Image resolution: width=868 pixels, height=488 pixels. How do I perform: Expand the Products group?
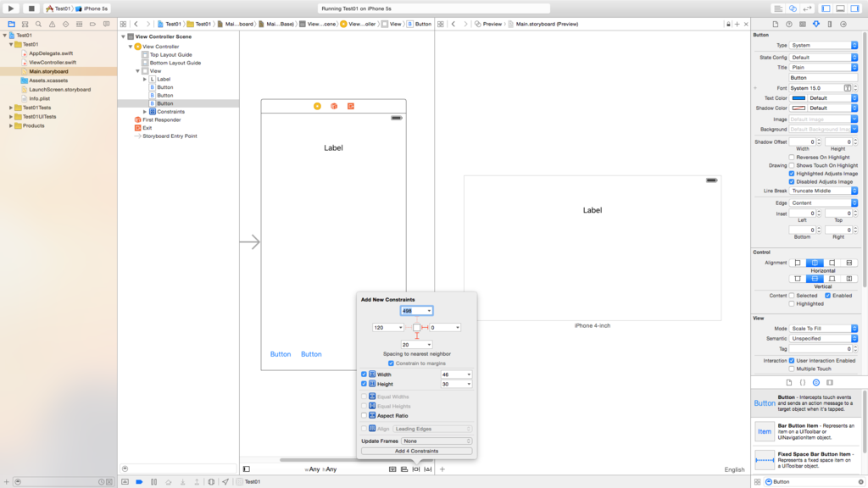(x=11, y=125)
